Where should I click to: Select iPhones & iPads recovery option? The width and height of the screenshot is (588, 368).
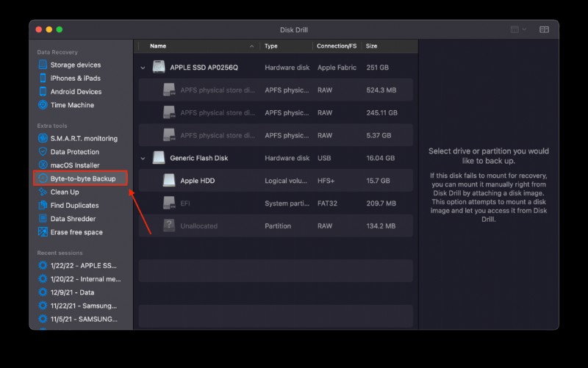[x=70, y=79]
